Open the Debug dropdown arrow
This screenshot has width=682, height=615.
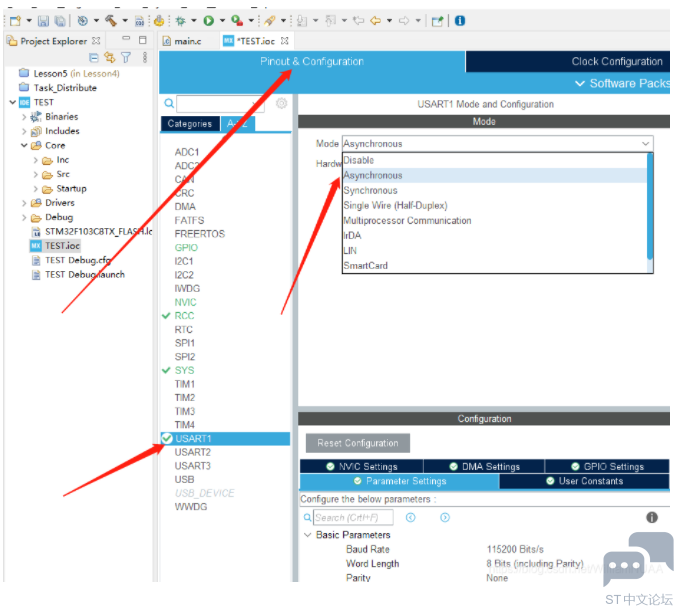[x=194, y=20]
